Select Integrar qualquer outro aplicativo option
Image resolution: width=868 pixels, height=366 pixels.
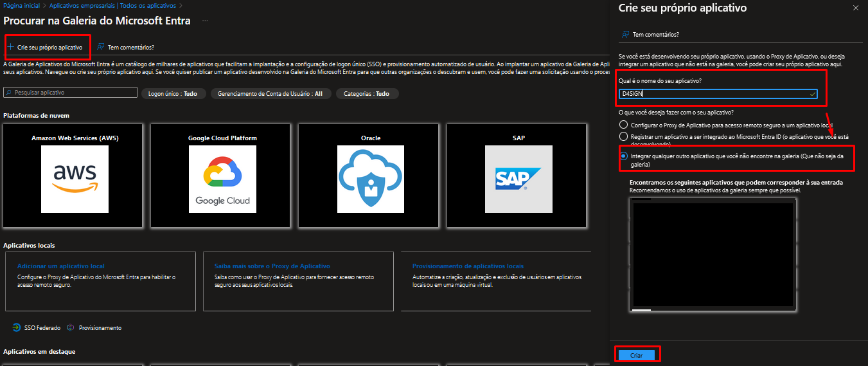coord(623,156)
